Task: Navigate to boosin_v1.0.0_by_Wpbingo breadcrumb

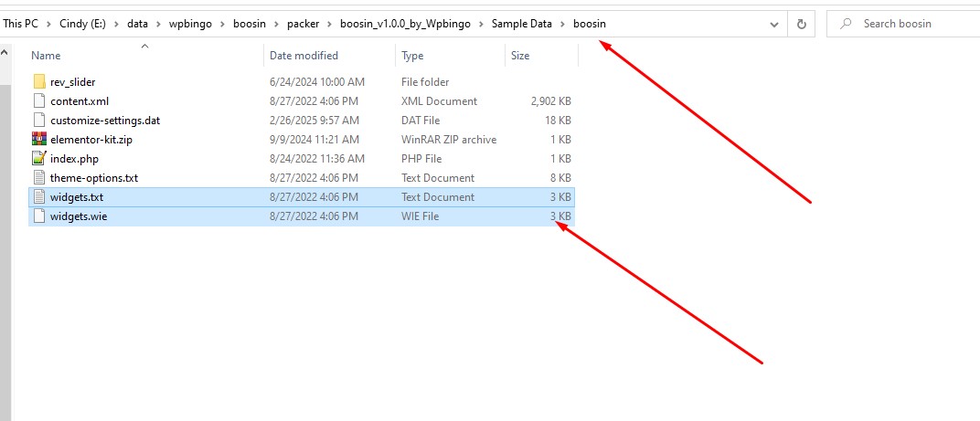Action: click(405, 24)
